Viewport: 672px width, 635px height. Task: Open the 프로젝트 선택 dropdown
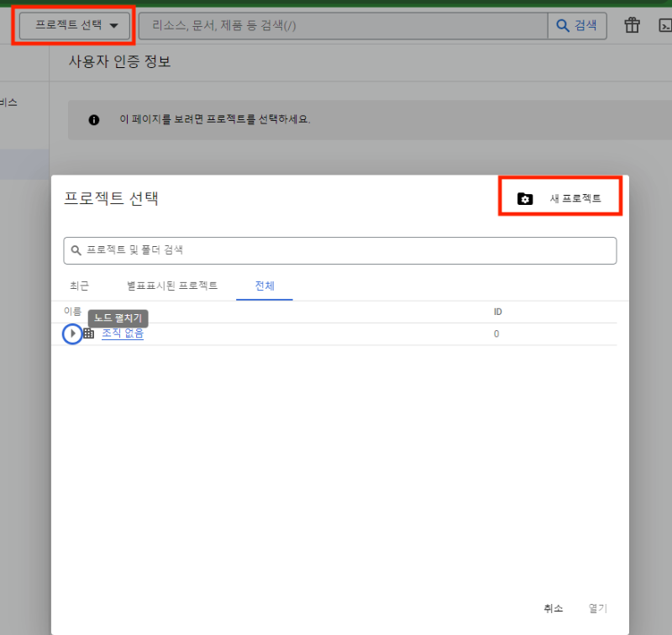[73, 25]
